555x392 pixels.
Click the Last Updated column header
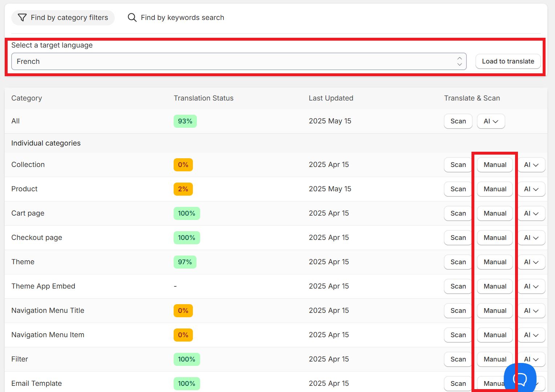pyautogui.click(x=331, y=98)
